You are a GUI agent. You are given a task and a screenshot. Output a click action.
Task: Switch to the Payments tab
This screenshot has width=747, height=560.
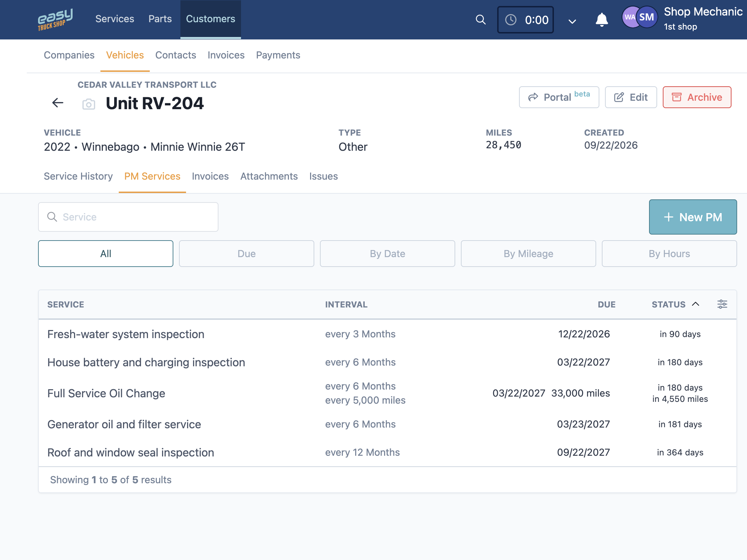[278, 55]
